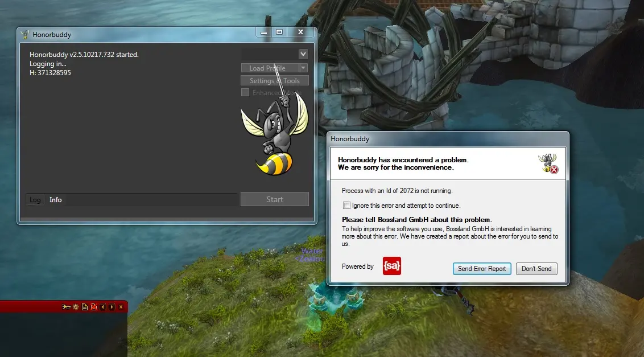Minimize the Honorbuddy main window
Screen dimensions: 644x357
tap(264, 32)
